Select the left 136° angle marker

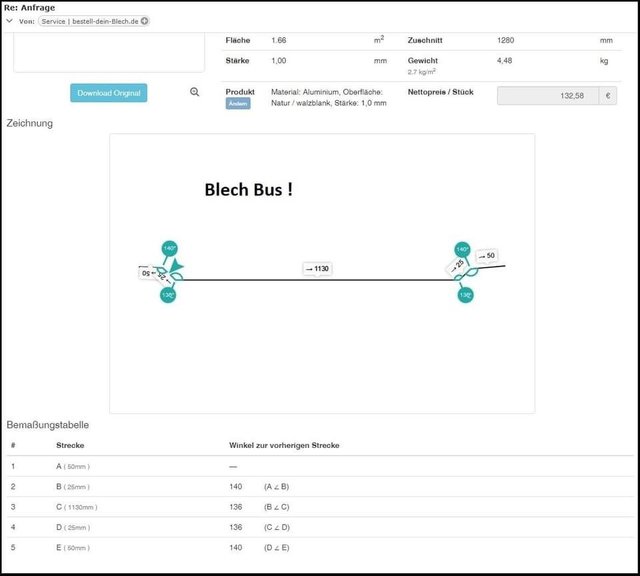(168, 295)
